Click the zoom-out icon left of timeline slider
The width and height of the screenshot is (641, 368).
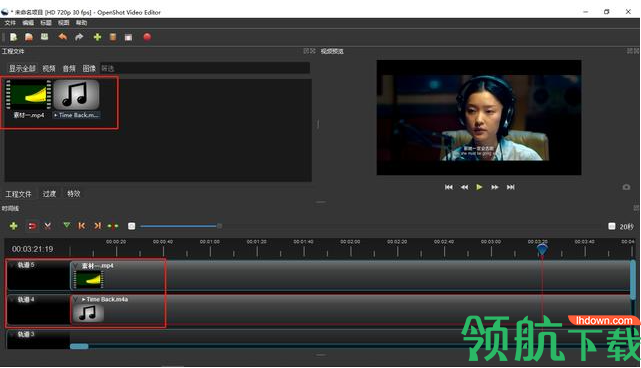[131, 226]
